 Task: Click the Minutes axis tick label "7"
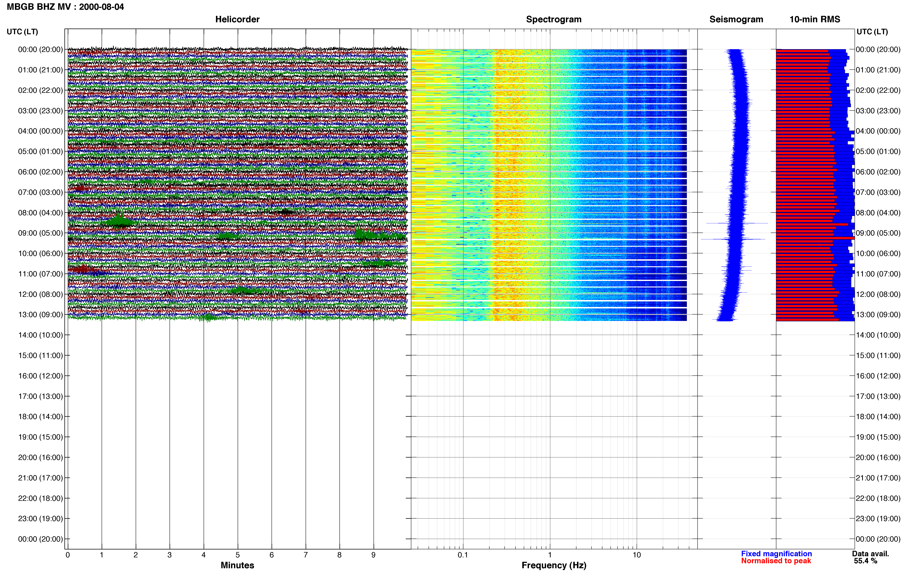coord(306,555)
